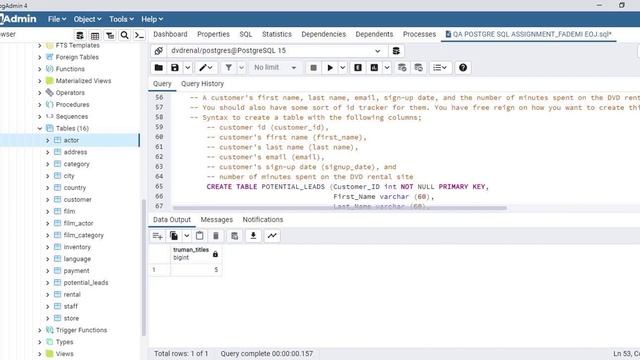Stop the running query
Image resolution: width=640 pixels, height=360 pixels.
tap(313, 68)
